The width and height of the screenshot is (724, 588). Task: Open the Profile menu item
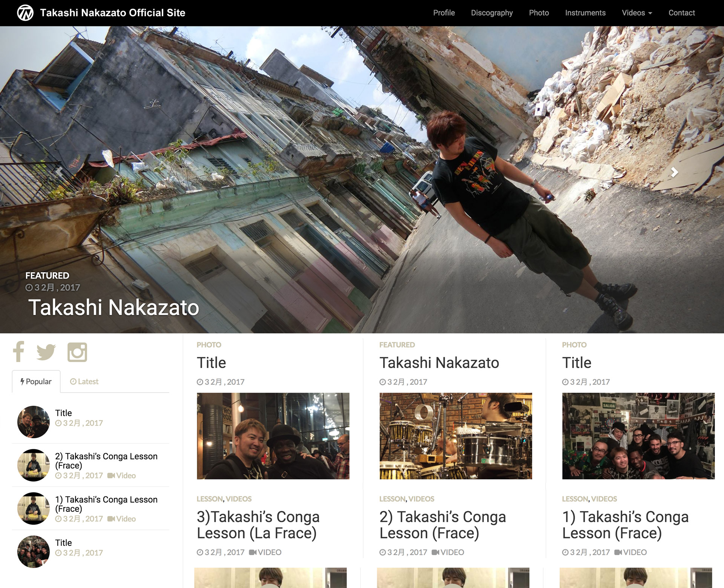[444, 13]
